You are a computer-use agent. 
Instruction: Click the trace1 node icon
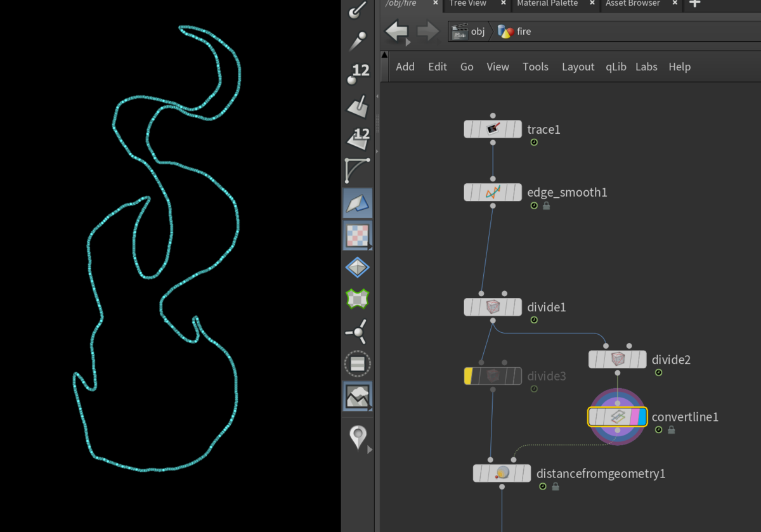493,129
